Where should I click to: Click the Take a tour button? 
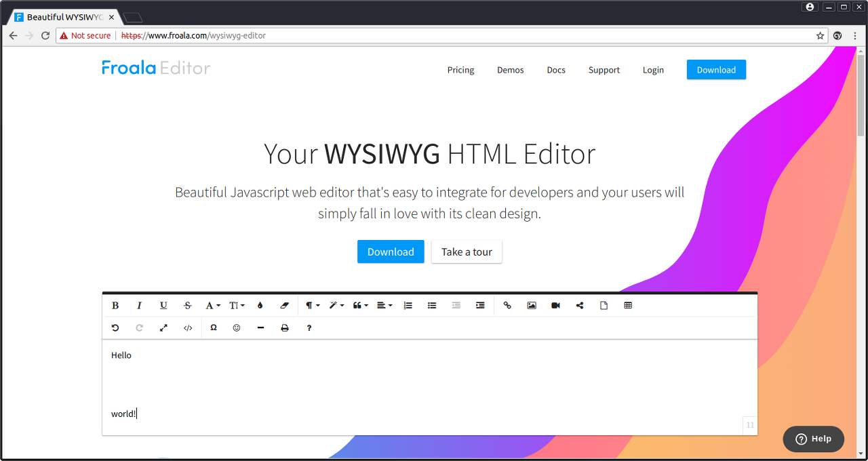pos(467,252)
